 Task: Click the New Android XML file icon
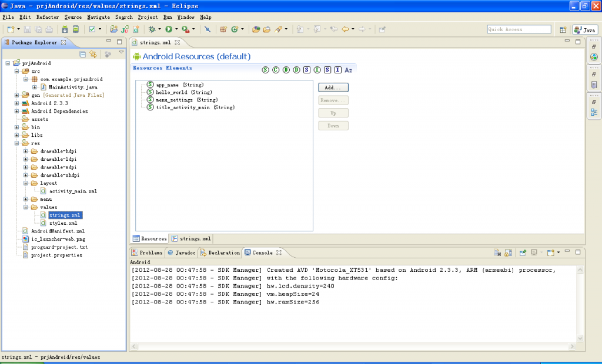[x=136, y=29]
